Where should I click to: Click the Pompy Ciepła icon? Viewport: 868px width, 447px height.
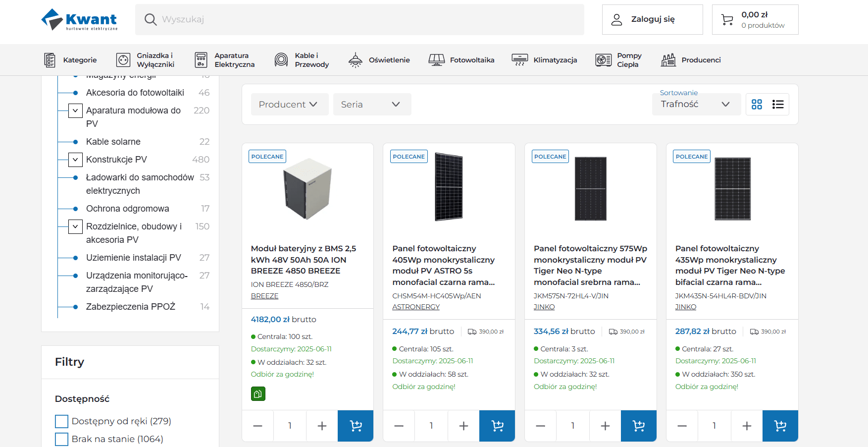click(604, 60)
